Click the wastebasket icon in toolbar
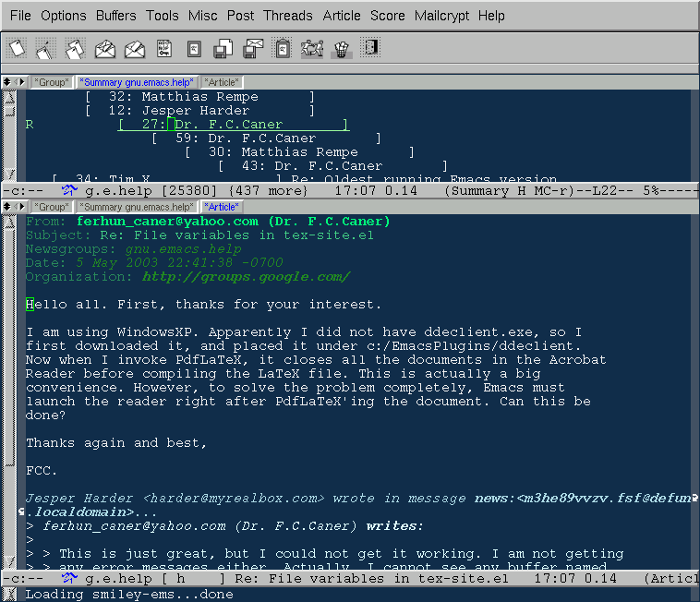700x602 pixels. pos(341,47)
